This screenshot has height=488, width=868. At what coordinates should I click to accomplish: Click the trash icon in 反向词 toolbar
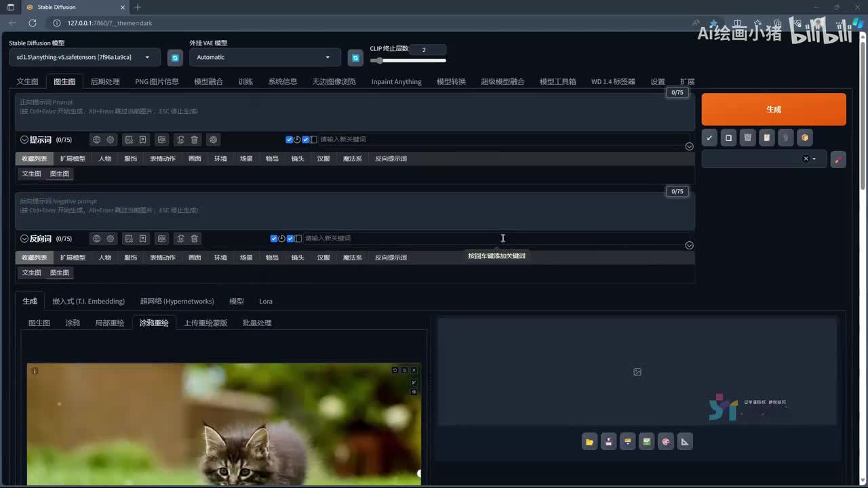coord(195,239)
